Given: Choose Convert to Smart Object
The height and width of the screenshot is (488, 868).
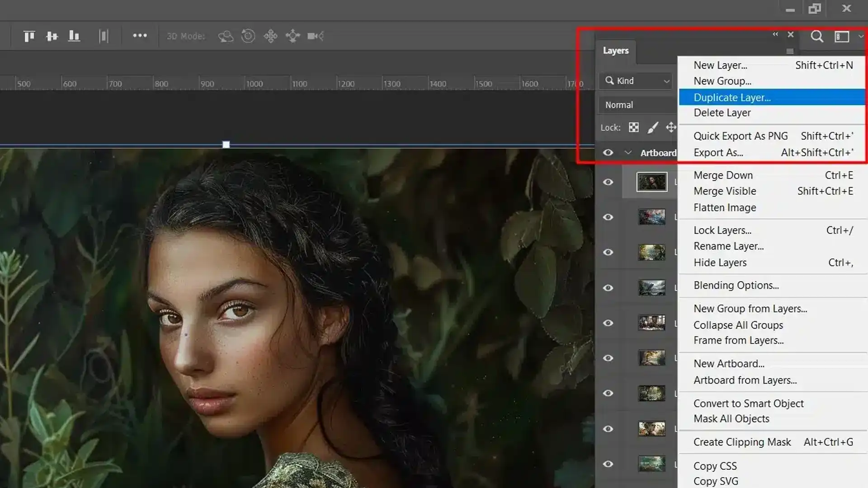Looking at the screenshot, I should [x=773, y=404].
